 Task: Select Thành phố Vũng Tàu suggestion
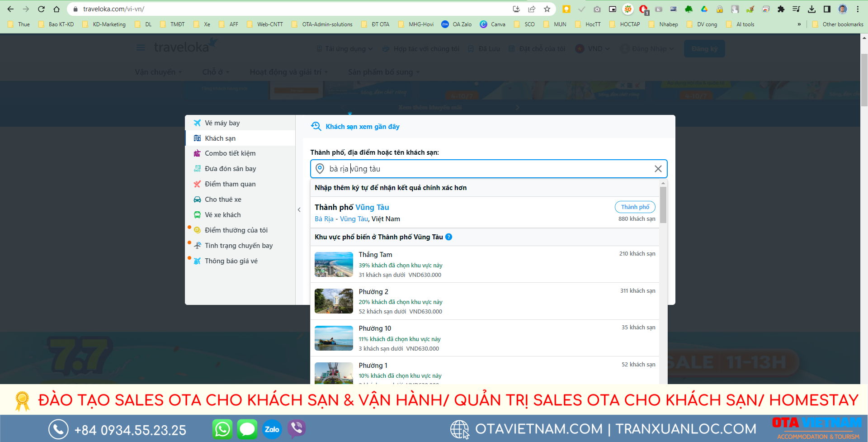pos(485,213)
